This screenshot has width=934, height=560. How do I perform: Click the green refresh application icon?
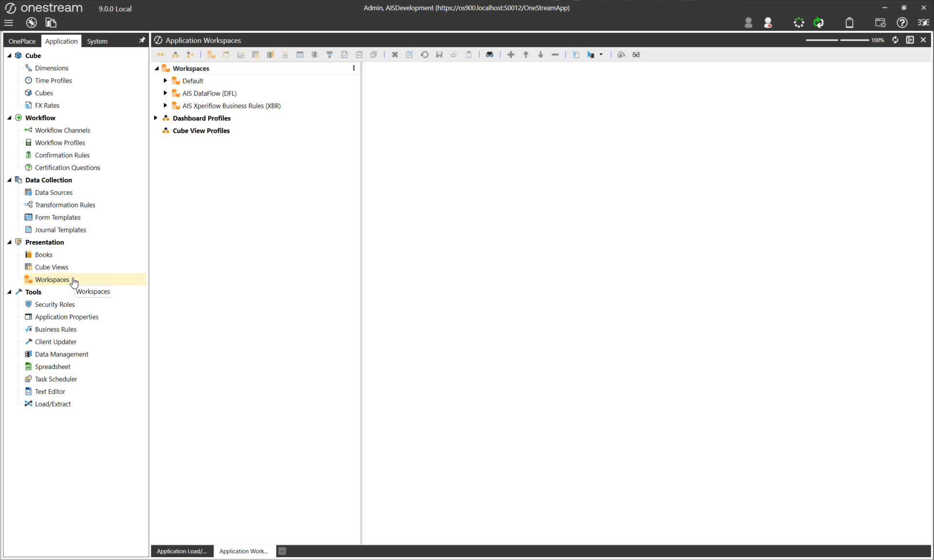pos(819,23)
